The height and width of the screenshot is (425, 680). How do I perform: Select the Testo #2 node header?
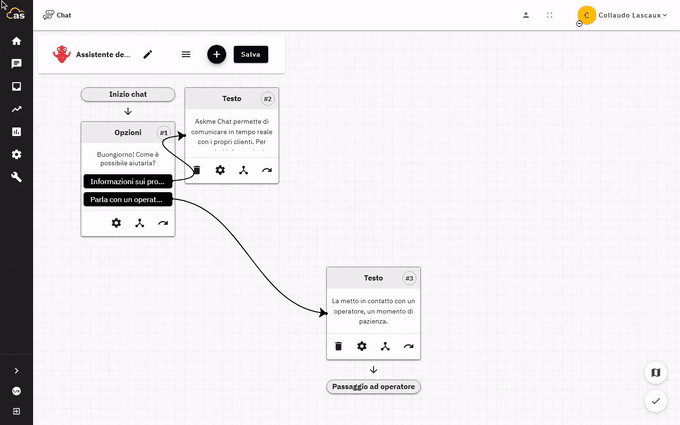232,99
